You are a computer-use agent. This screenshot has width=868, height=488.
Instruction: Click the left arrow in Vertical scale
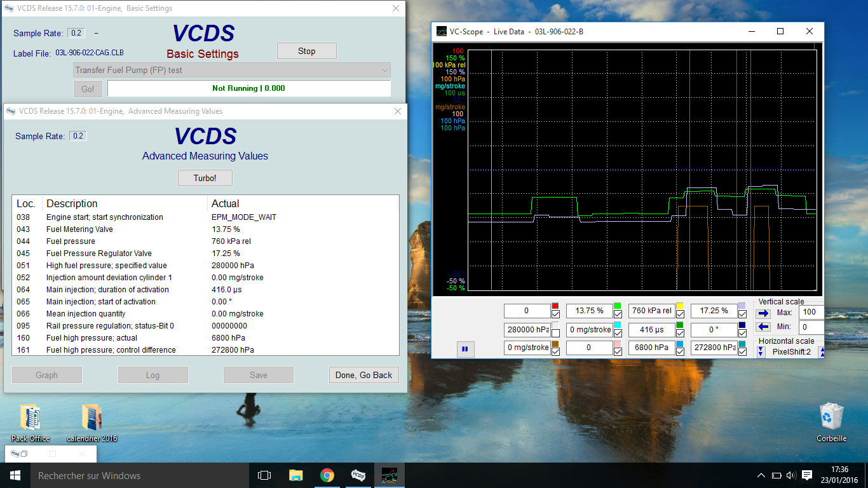pos(763,327)
